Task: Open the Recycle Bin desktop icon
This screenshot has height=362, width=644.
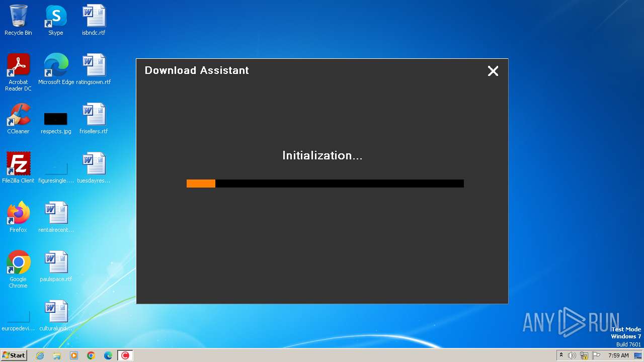Action: point(18,21)
